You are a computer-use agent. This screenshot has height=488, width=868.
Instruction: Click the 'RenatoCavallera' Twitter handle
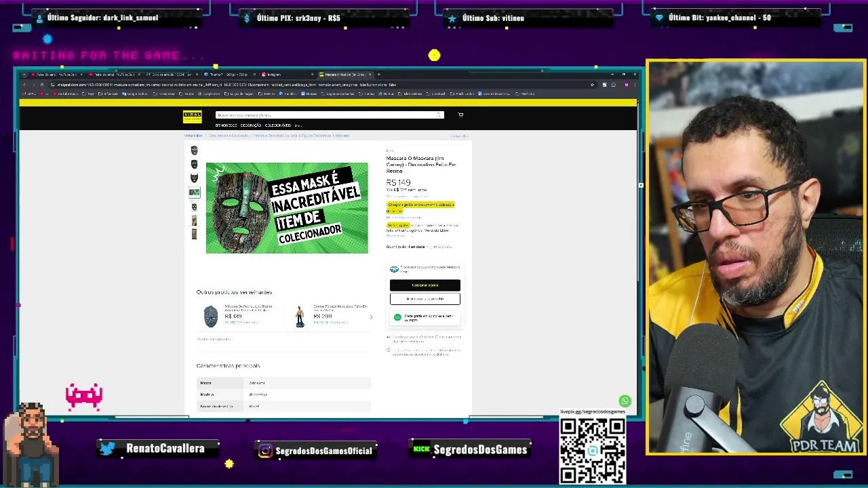point(165,449)
